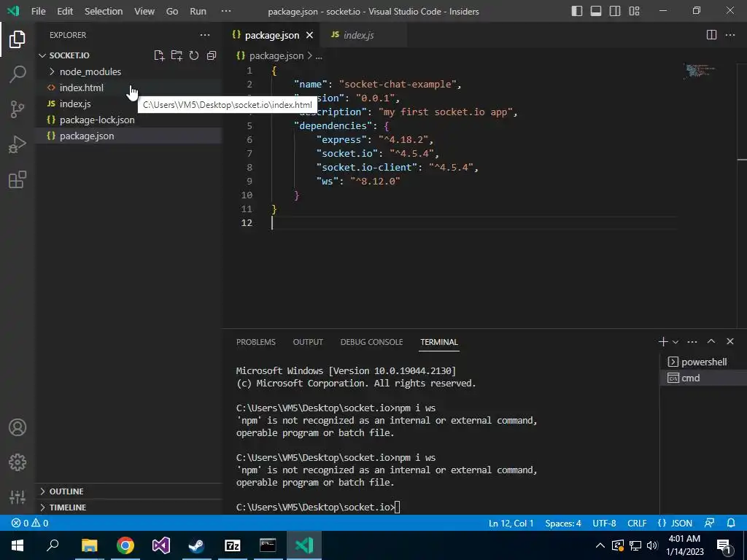Open the Run menu
This screenshot has width=747, height=560.
tap(198, 11)
